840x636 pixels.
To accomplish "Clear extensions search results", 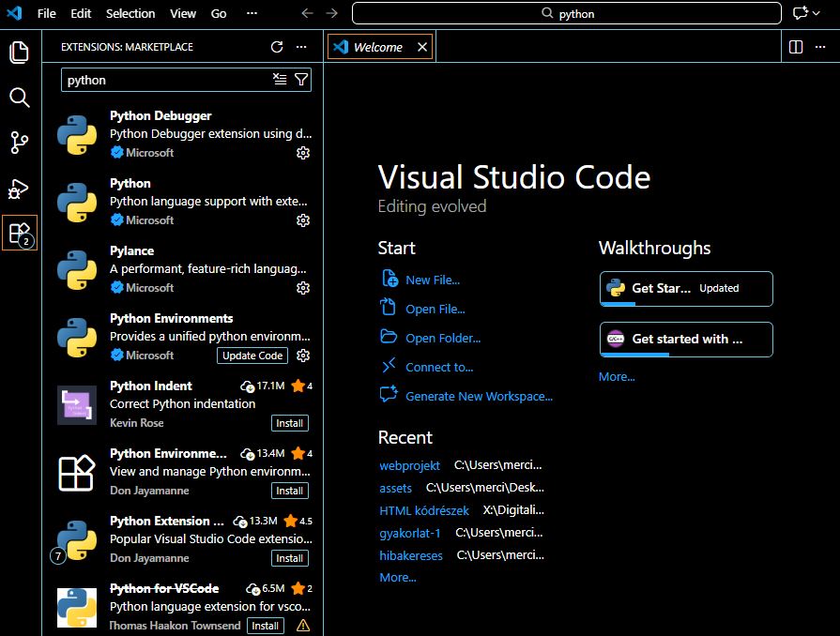I will pyautogui.click(x=280, y=80).
